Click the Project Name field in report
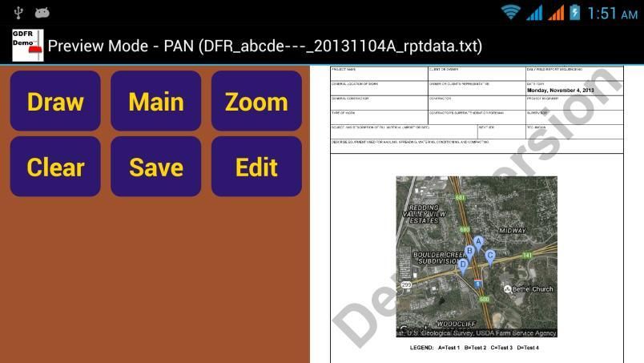 pyautogui.click(x=379, y=73)
